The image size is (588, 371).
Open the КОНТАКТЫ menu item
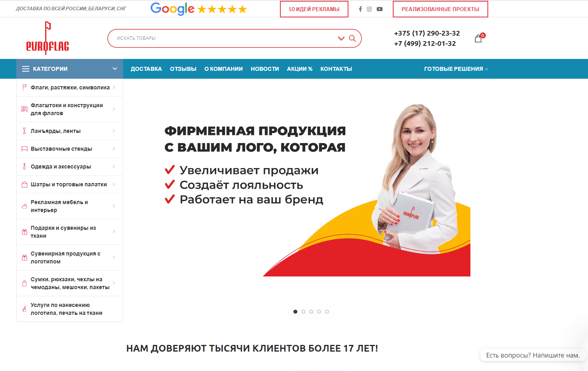[336, 69]
